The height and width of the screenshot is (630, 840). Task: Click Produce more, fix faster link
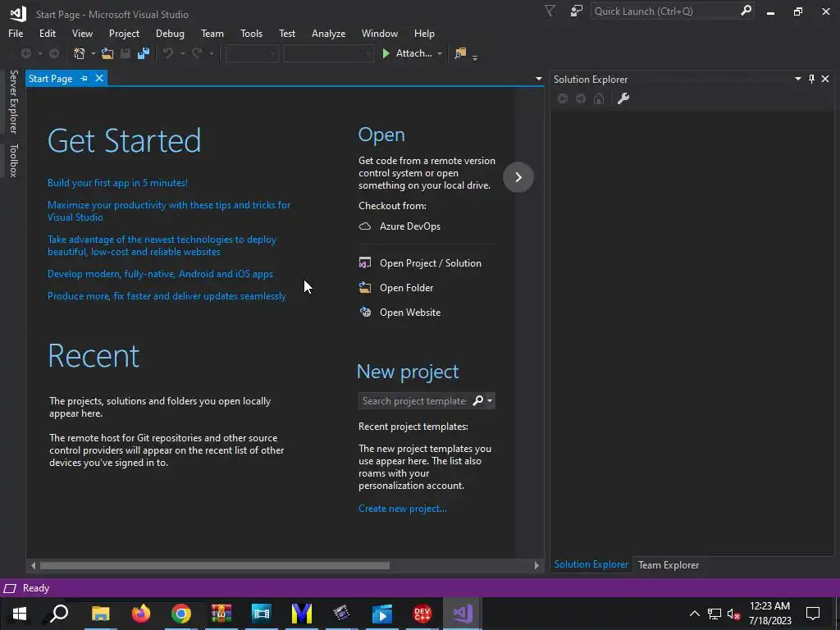pyautogui.click(x=167, y=295)
